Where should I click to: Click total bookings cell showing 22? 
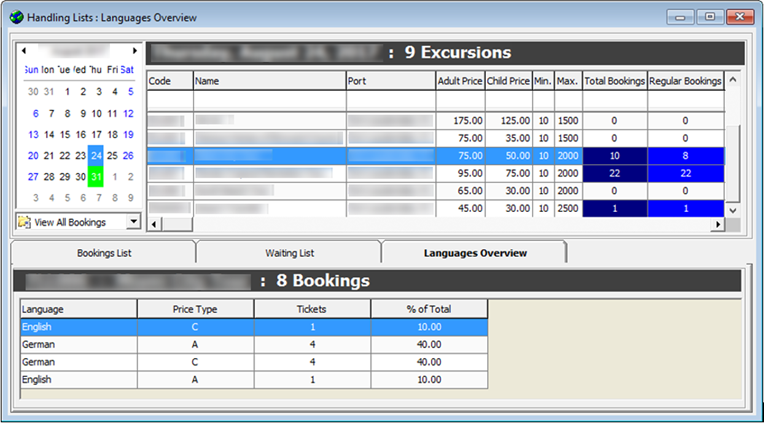(x=615, y=173)
